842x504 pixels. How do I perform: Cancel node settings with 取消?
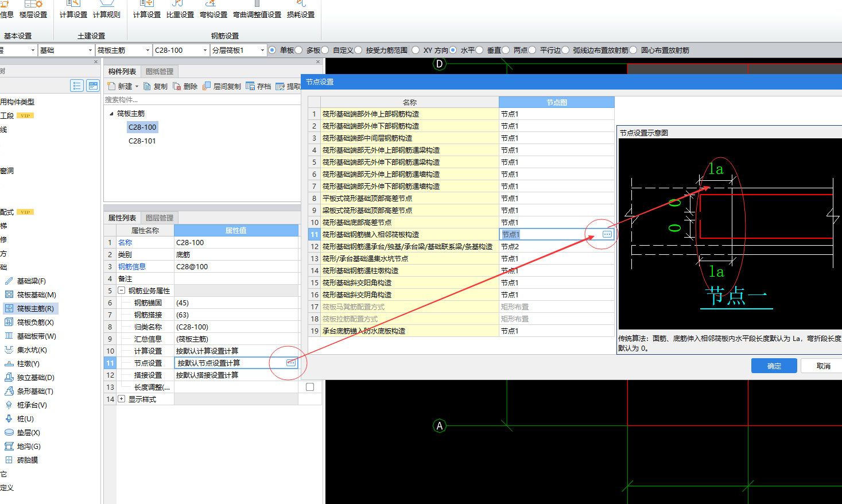point(823,366)
